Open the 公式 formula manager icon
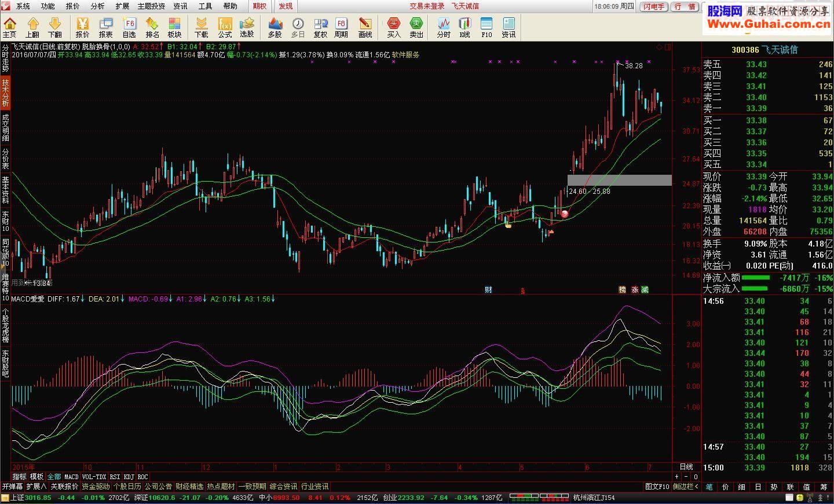 [225, 27]
